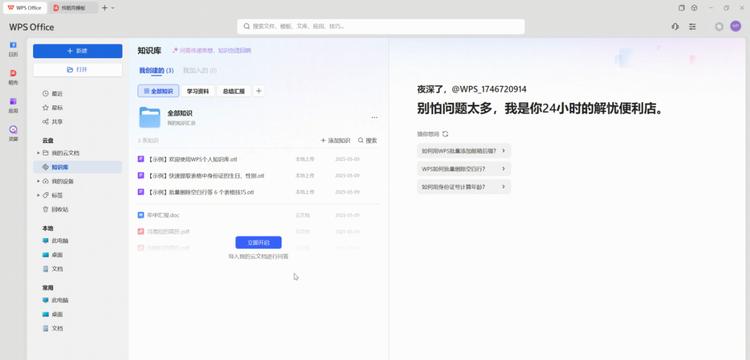Open the dropdown arrow beside new-tab plus
This screenshot has height=360, width=750.
(x=113, y=8)
